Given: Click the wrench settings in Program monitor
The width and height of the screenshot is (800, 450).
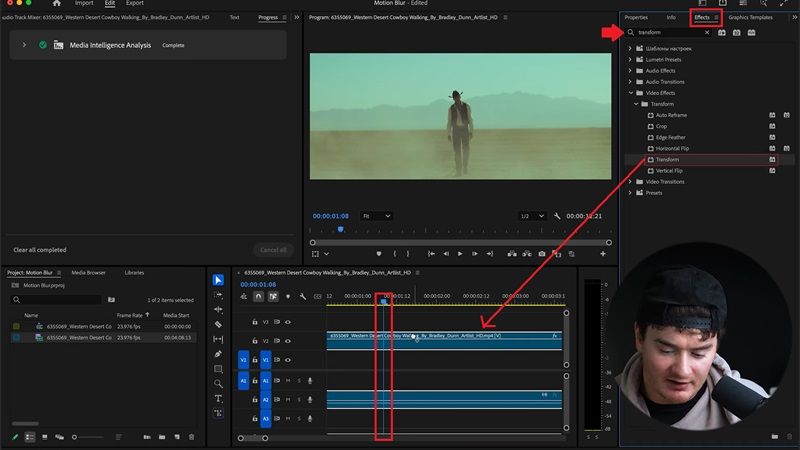Looking at the screenshot, I should (557, 216).
